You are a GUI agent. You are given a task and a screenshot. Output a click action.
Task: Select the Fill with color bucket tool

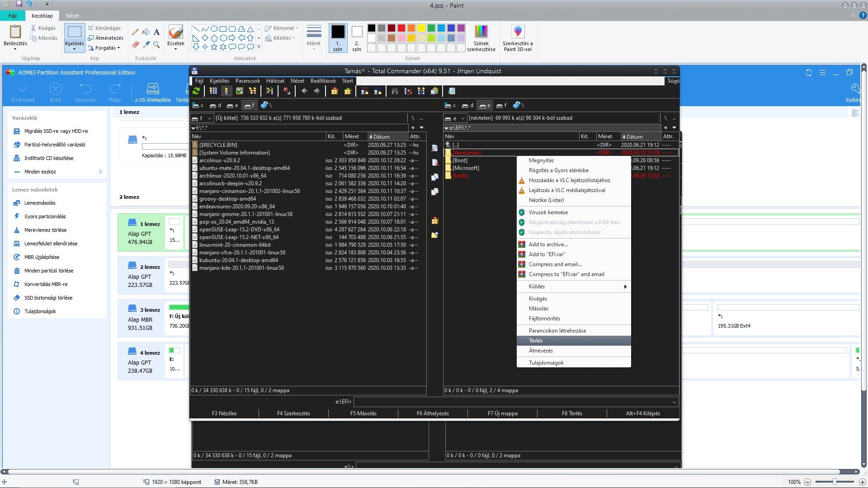(146, 32)
